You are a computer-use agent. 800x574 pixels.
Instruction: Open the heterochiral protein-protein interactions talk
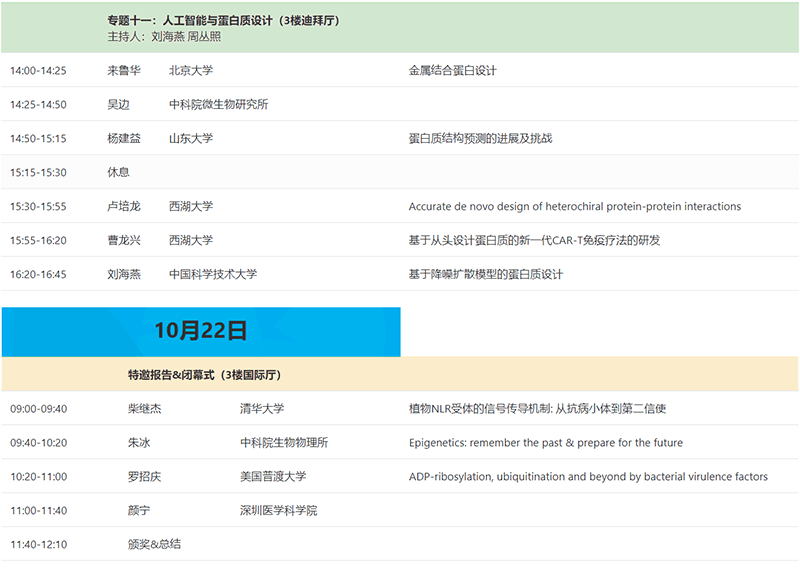[x=574, y=207]
